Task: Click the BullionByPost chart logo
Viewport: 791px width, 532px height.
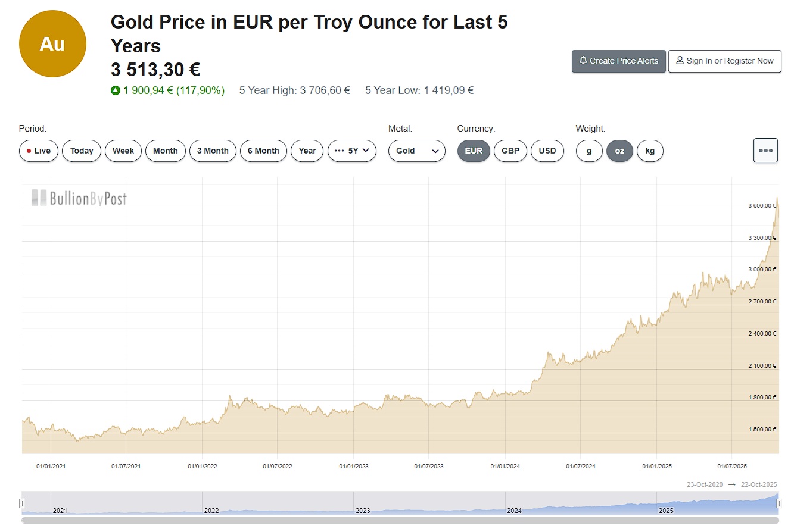Action: point(79,198)
